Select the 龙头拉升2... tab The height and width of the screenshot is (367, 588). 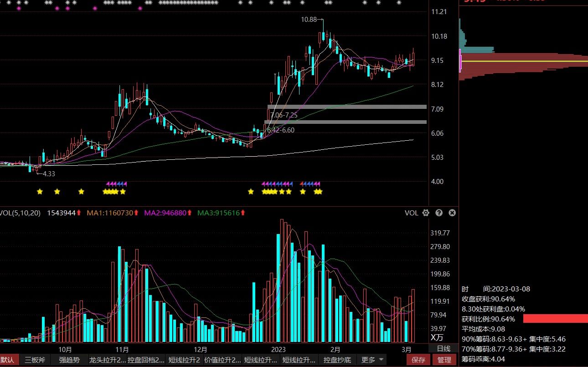point(108,360)
